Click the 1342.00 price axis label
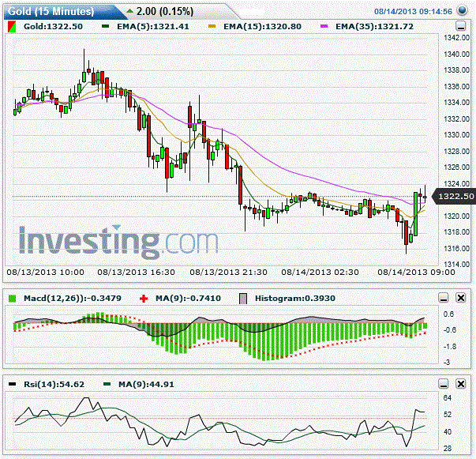The width and height of the screenshot is (476, 459). (x=456, y=37)
